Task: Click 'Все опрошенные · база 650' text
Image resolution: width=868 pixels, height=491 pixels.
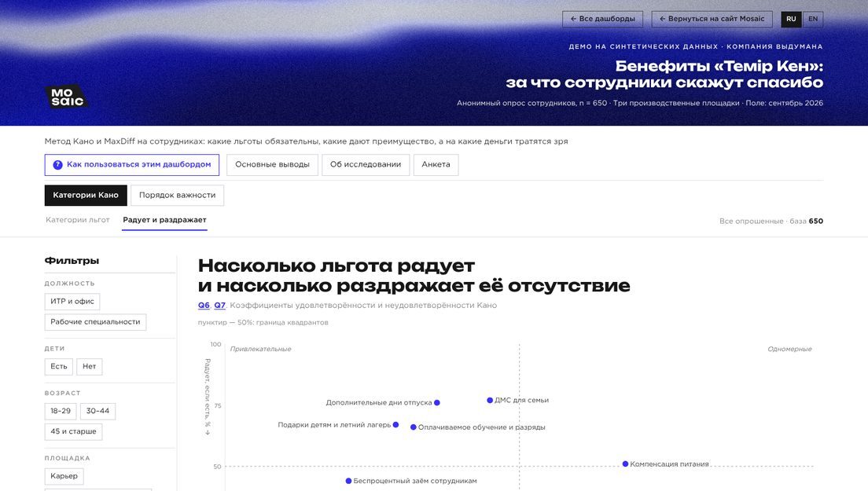Action: pos(771,222)
